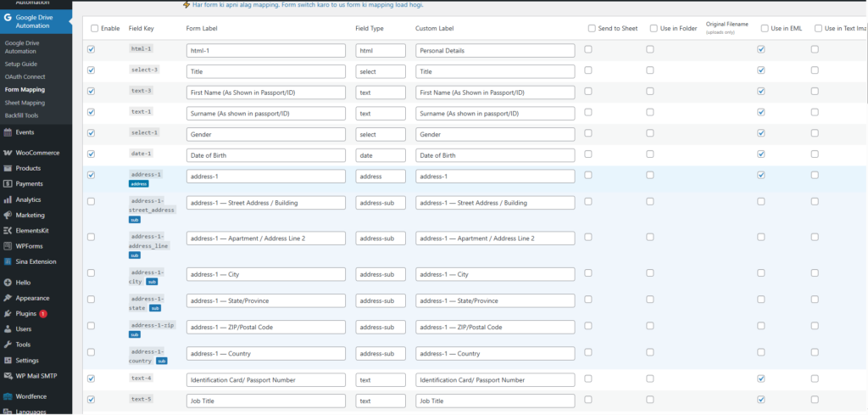Uncheck Use in EML for Gender row
Viewport: 868px width, 415px height.
coord(761,133)
